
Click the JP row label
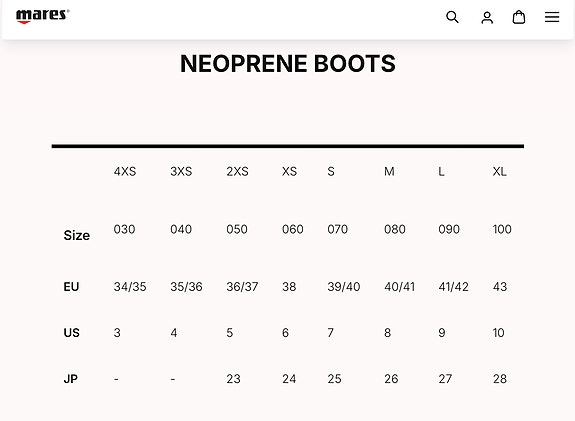click(70, 379)
